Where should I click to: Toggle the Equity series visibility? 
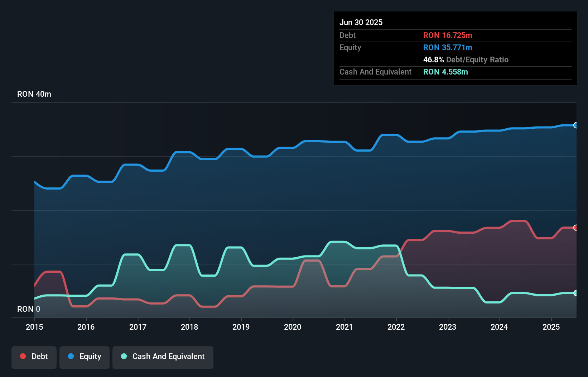tap(84, 357)
